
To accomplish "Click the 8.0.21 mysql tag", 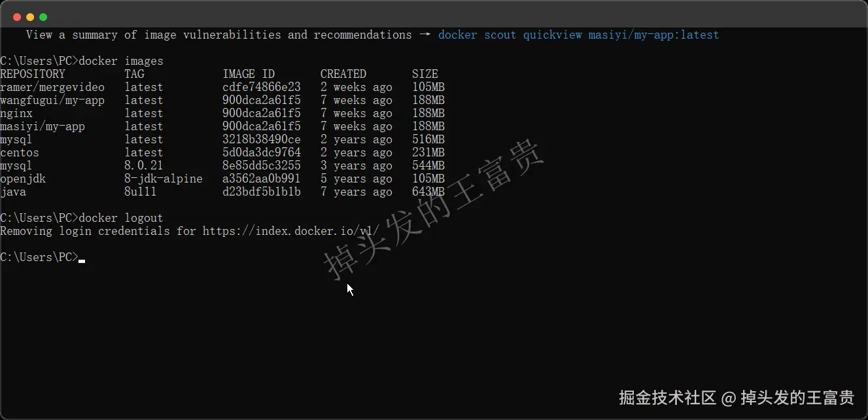I will point(144,166).
